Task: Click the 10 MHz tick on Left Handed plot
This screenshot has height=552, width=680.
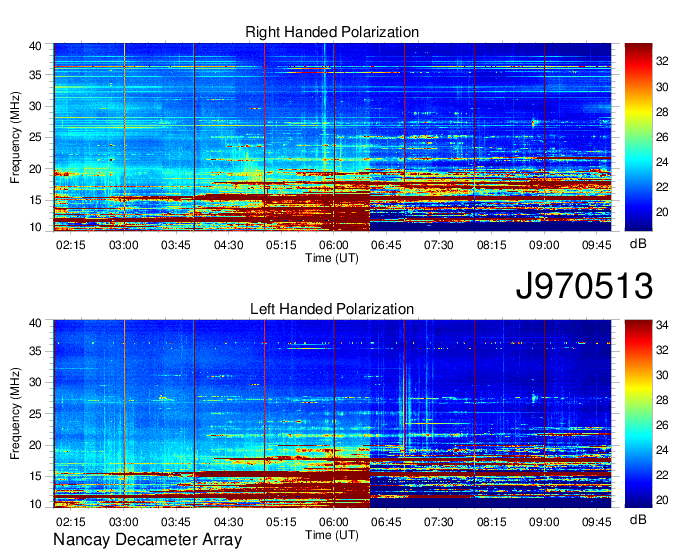Action: [35, 504]
